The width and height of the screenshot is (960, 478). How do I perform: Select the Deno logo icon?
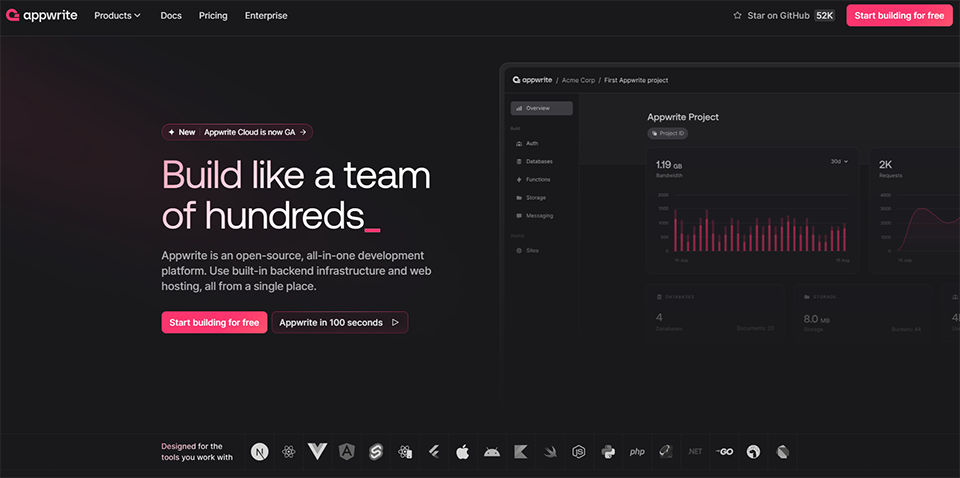(753, 452)
